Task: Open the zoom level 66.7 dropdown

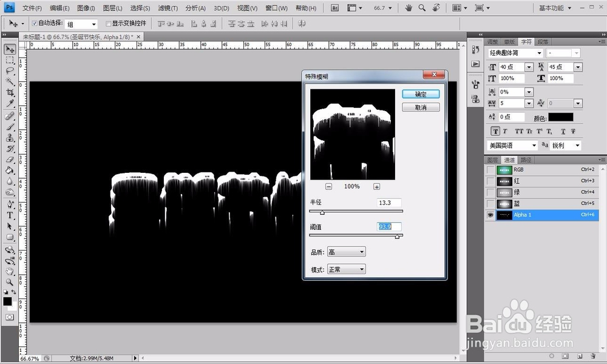Action: (390, 8)
